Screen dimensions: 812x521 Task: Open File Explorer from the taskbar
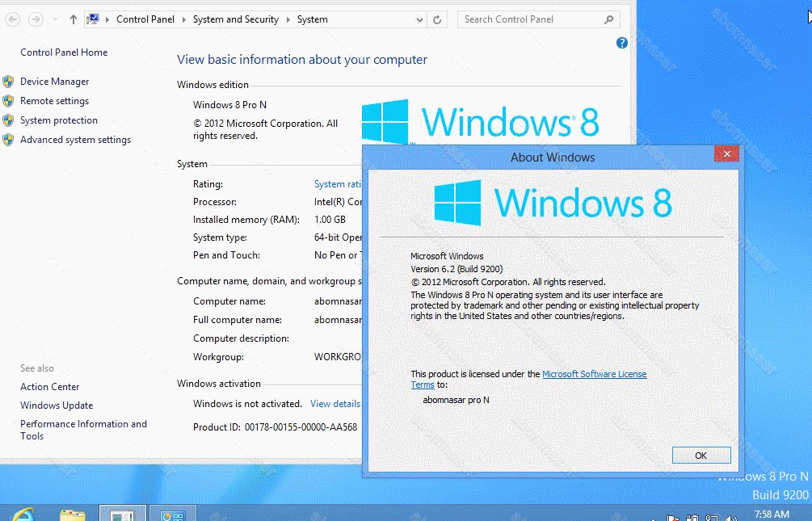[x=73, y=515]
